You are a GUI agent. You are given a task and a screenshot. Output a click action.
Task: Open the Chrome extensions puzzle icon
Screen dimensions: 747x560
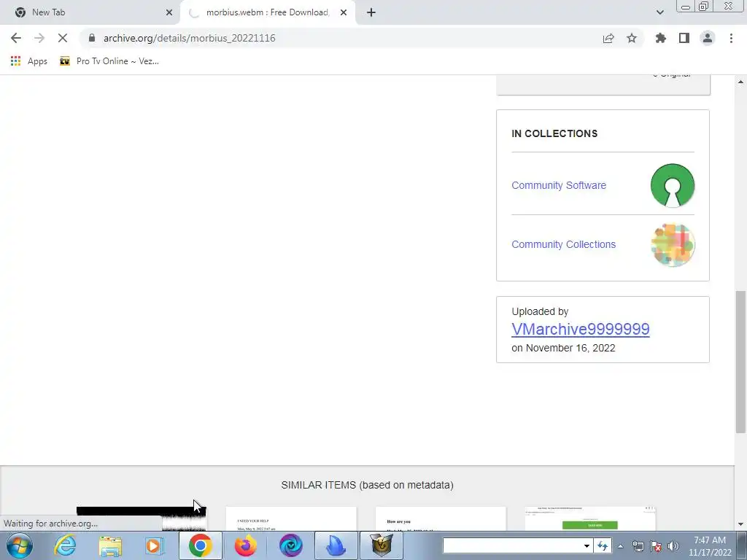(661, 38)
